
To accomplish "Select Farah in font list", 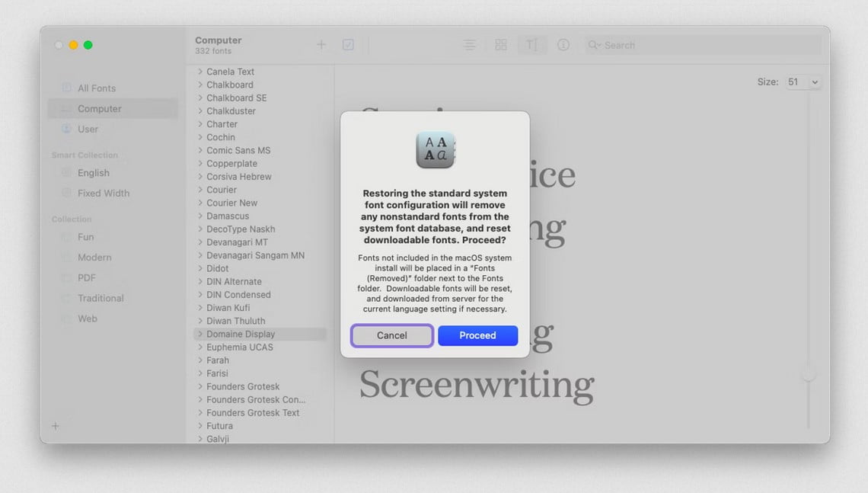I will coord(218,360).
